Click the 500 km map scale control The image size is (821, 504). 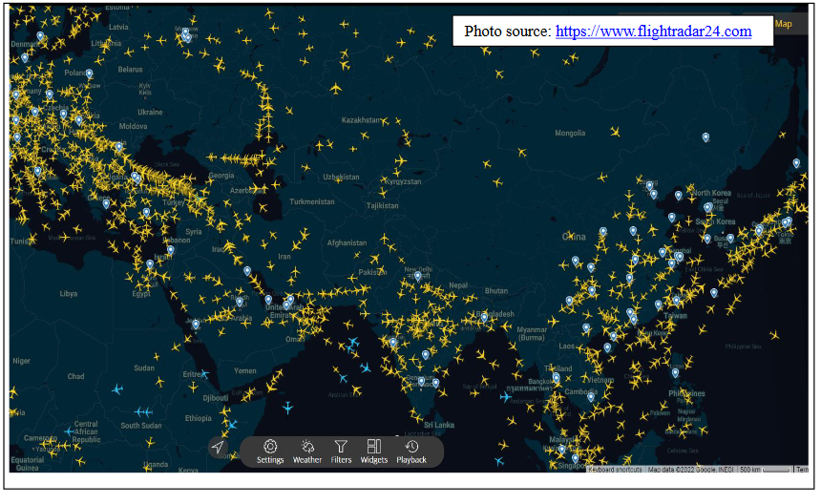point(765,470)
